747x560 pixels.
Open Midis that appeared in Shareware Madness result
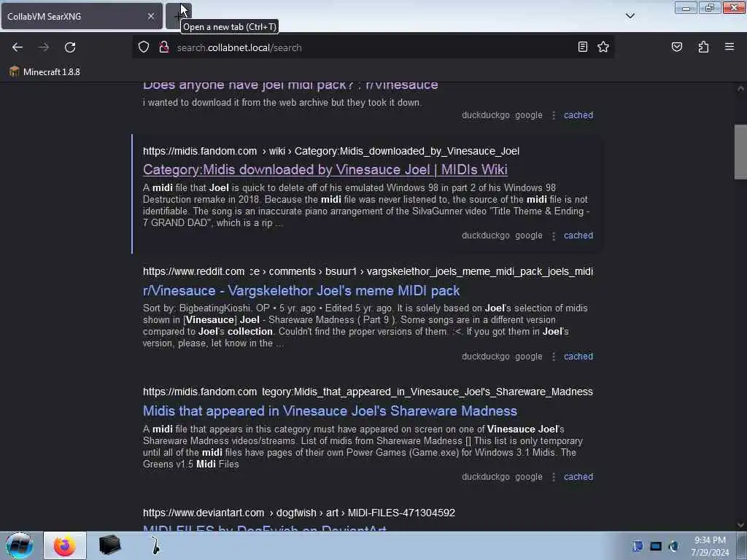tap(330, 411)
